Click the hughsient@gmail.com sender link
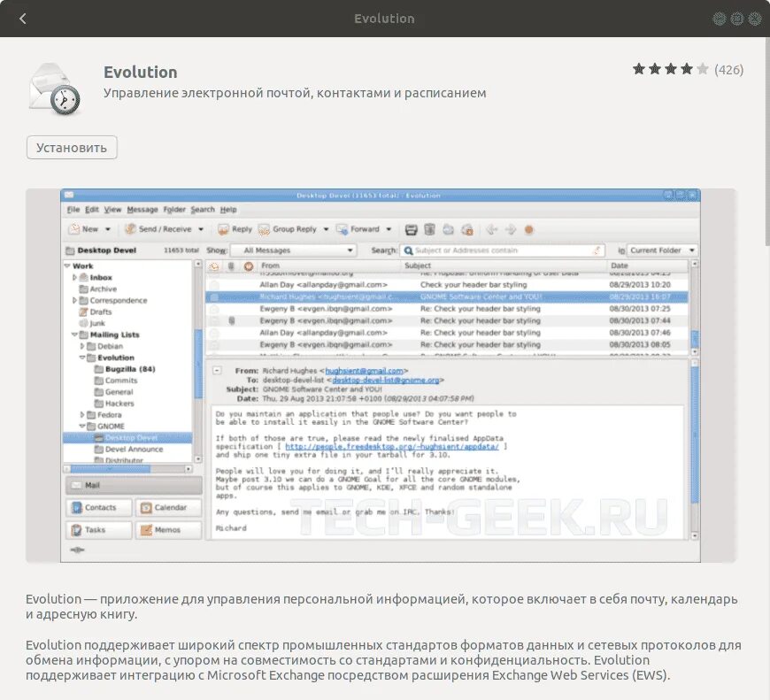770x700 pixels. tap(365, 371)
